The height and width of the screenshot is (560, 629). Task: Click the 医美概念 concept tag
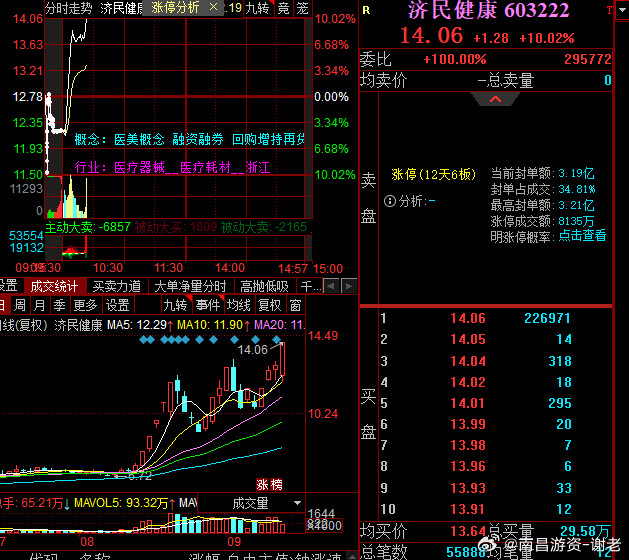coord(139,140)
